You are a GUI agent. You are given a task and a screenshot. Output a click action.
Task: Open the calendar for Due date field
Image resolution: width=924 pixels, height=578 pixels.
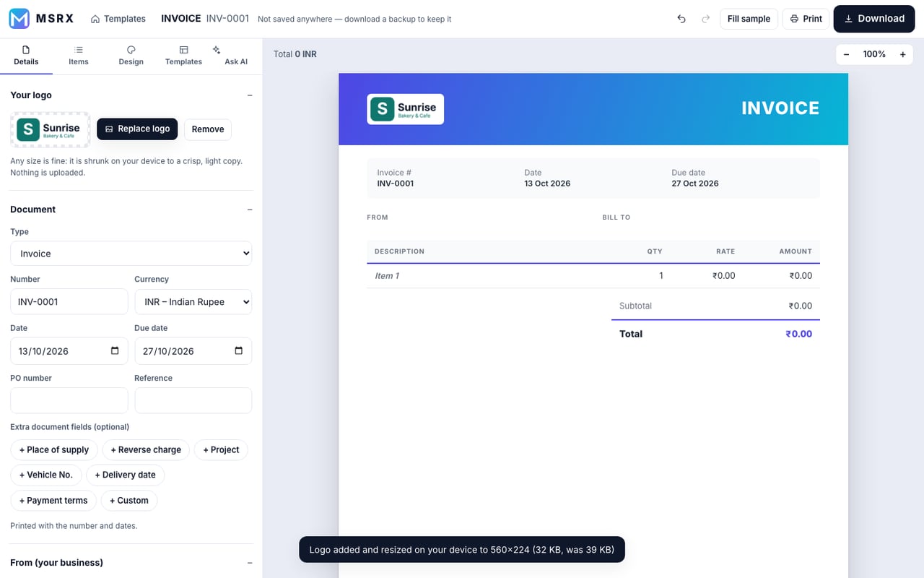[x=239, y=351]
